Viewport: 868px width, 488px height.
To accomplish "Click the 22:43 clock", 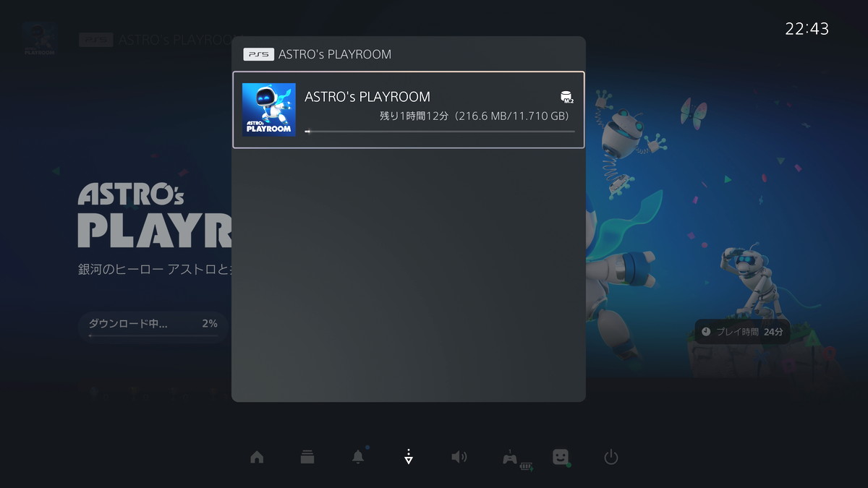I will pos(807,29).
